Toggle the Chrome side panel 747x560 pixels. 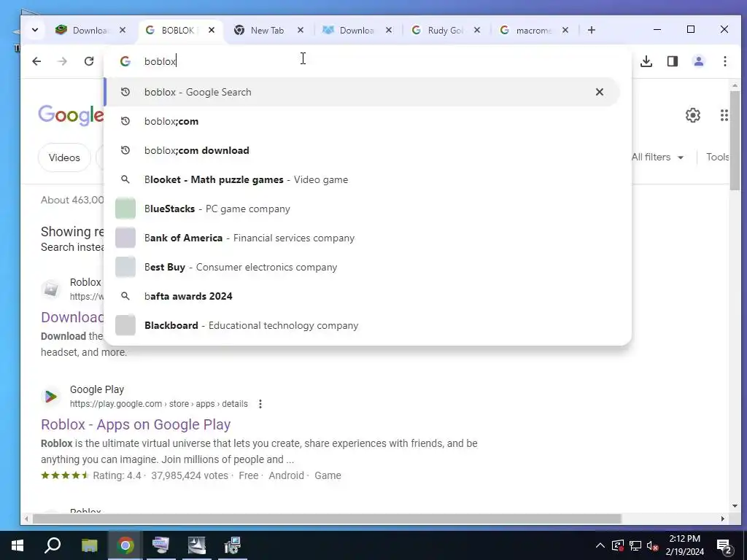(x=672, y=61)
